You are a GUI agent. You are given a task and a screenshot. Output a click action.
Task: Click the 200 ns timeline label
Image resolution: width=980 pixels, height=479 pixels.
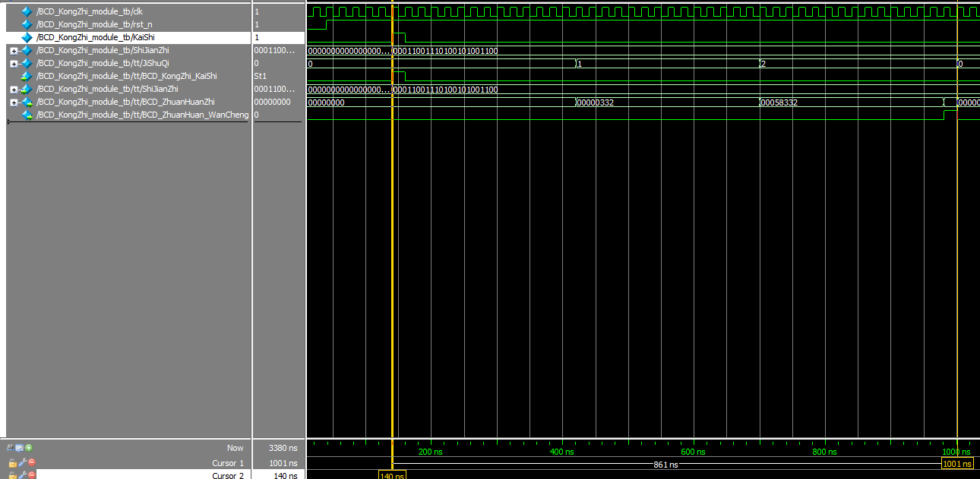pyautogui.click(x=431, y=452)
